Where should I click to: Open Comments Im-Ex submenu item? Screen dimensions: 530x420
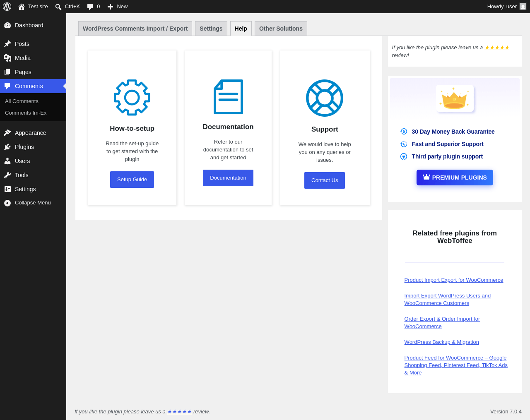click(26, 113)
